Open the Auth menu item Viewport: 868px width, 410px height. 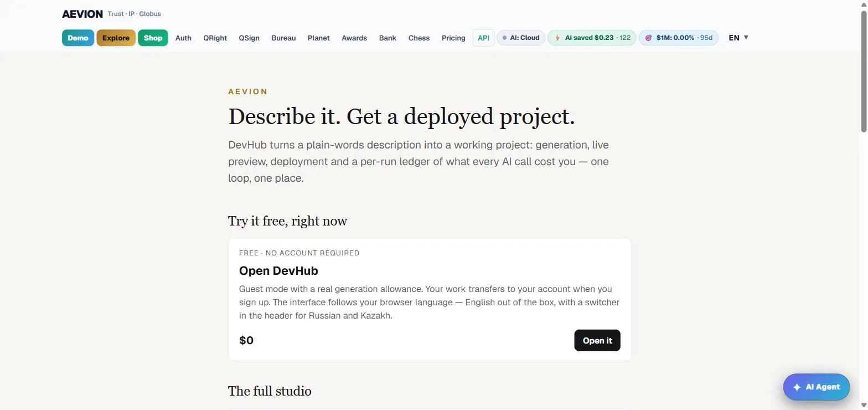(x=183, y=38)
